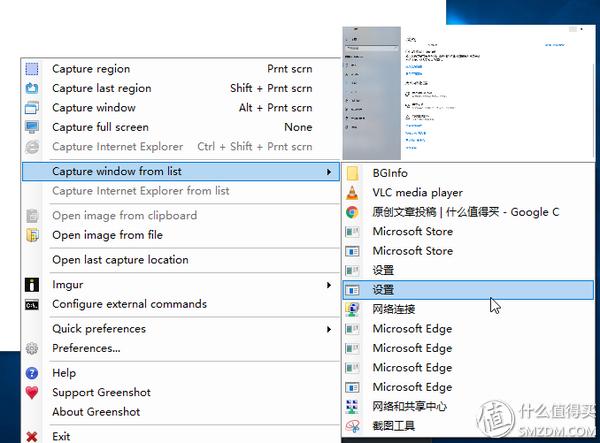The height and width of the screenshot is (443, 600).
Task: Click the Capture window stacked-windows icon
Action: (x=32, y=108)
